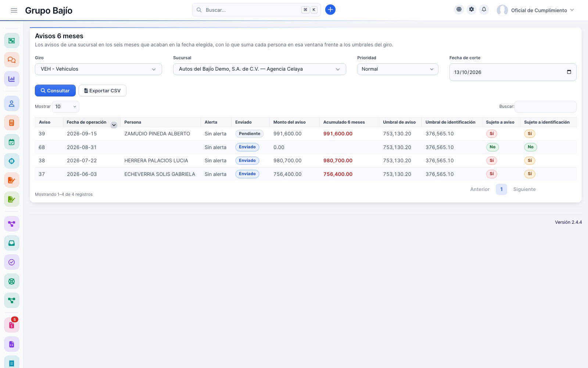Open the inbox tray sidebar icon
The height and width of the screenshot is (368, 588).
coord(12,243)
